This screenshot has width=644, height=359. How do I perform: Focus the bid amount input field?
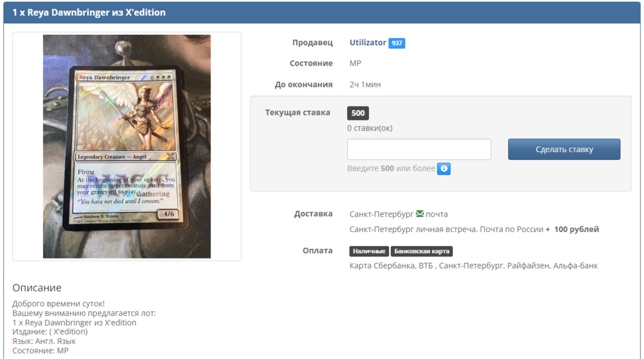pyautogui.click(x=419, y=150)
